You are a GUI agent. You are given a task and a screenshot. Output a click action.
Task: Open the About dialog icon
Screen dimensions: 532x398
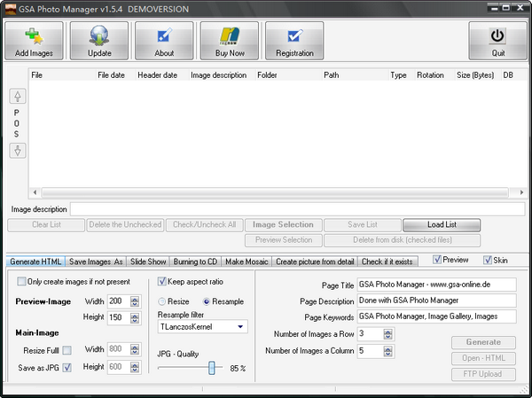(164, 37)
